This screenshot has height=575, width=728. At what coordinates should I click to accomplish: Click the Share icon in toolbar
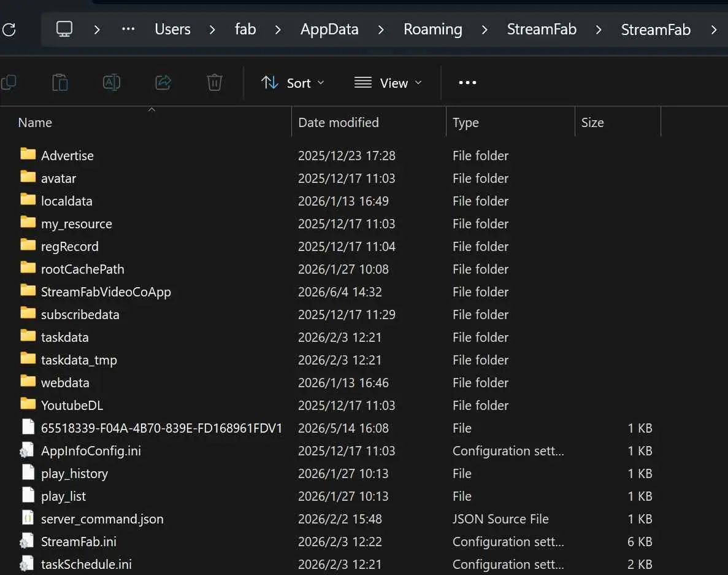pyautogui.click(x=163, y=83)
